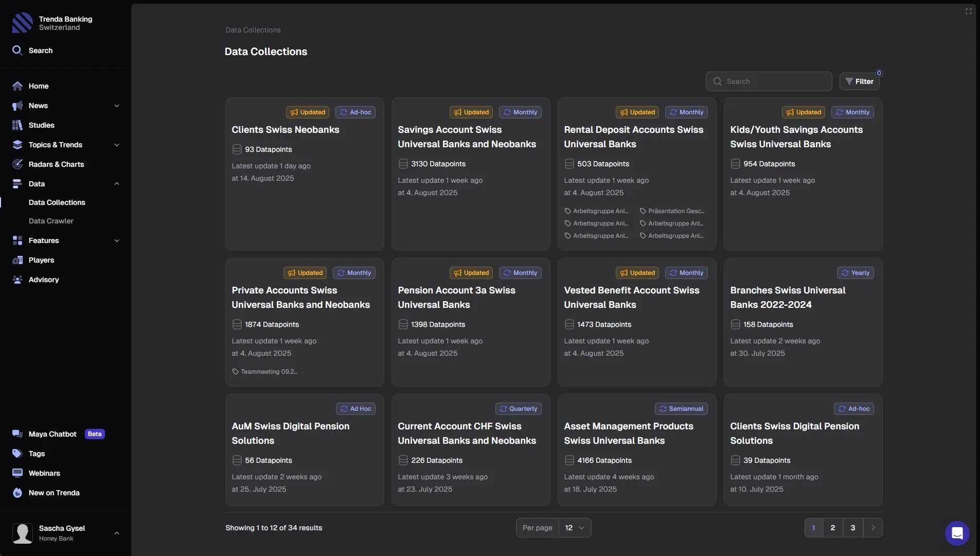This screenshot has height=556, width=980.
Task: Collapse the Data sidebar section
Action: coord(117,184)
